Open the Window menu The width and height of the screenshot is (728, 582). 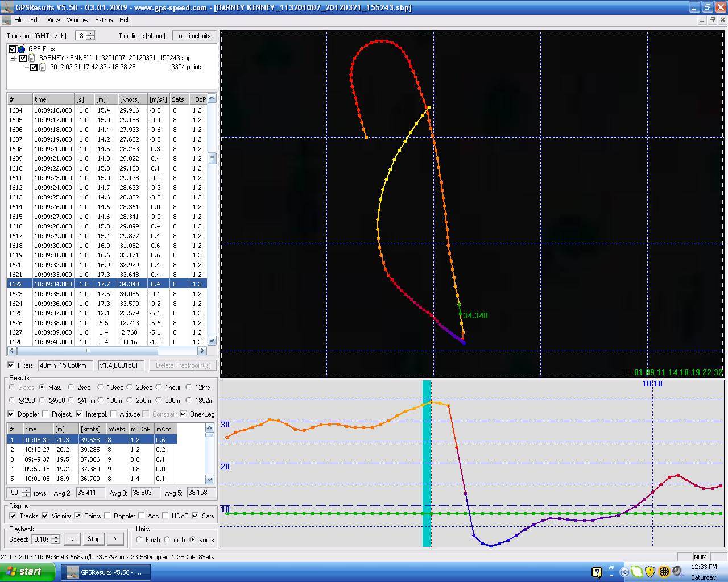[x=77, y=20]
